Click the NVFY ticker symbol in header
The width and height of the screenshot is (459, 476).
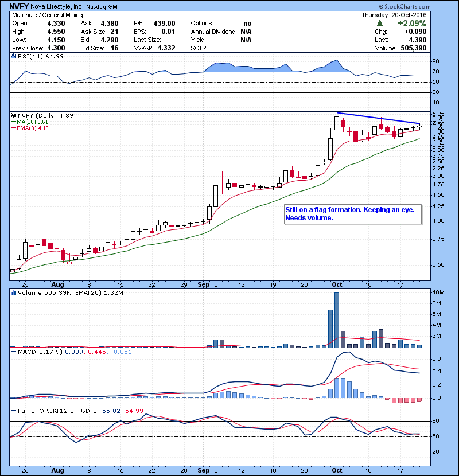19,6
